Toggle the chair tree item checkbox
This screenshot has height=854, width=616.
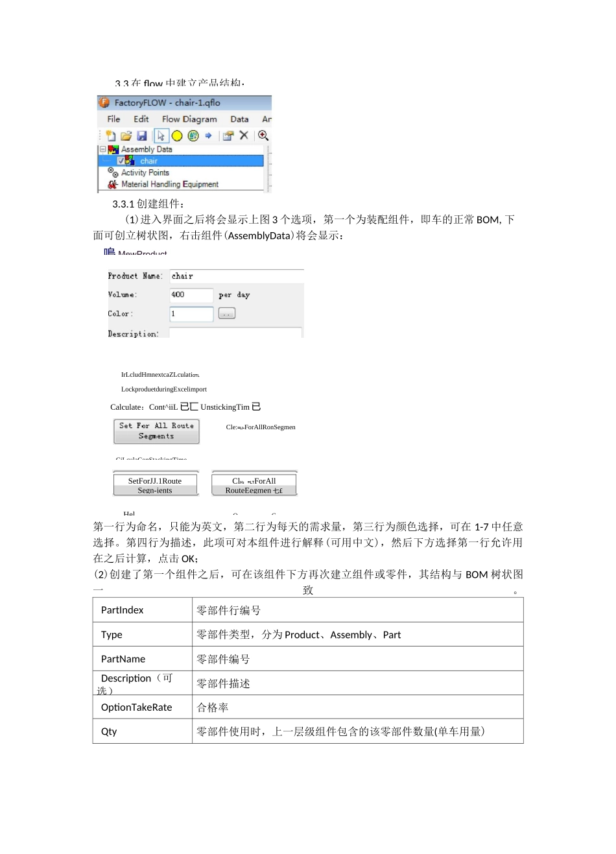point(121,161)
